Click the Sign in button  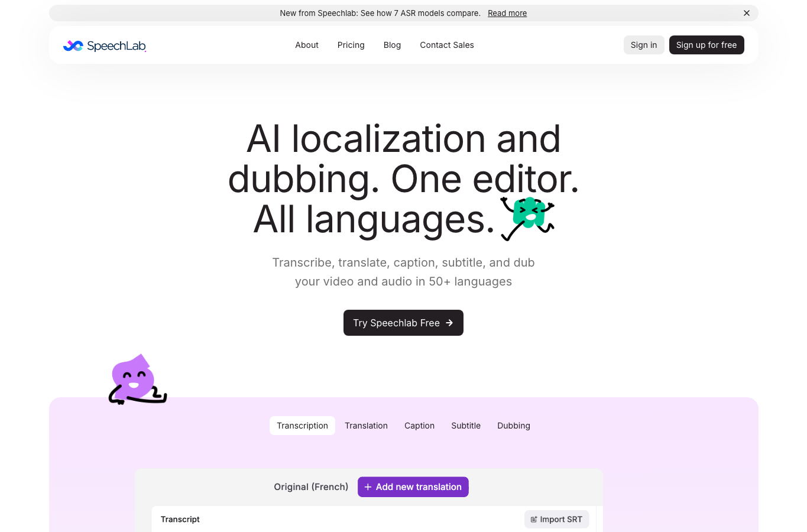pyautogui.click(x=644, y=45)
